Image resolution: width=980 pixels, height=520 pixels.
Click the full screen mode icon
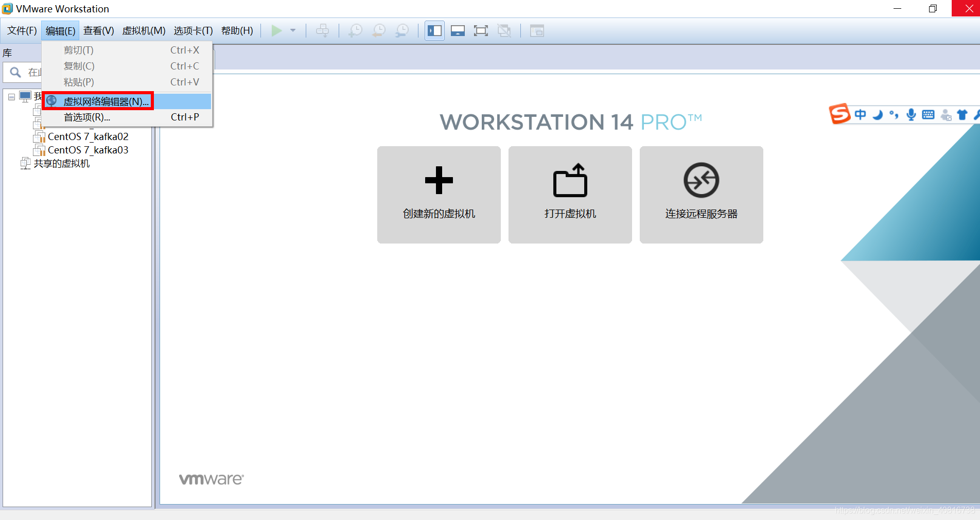tap(481, 31)
